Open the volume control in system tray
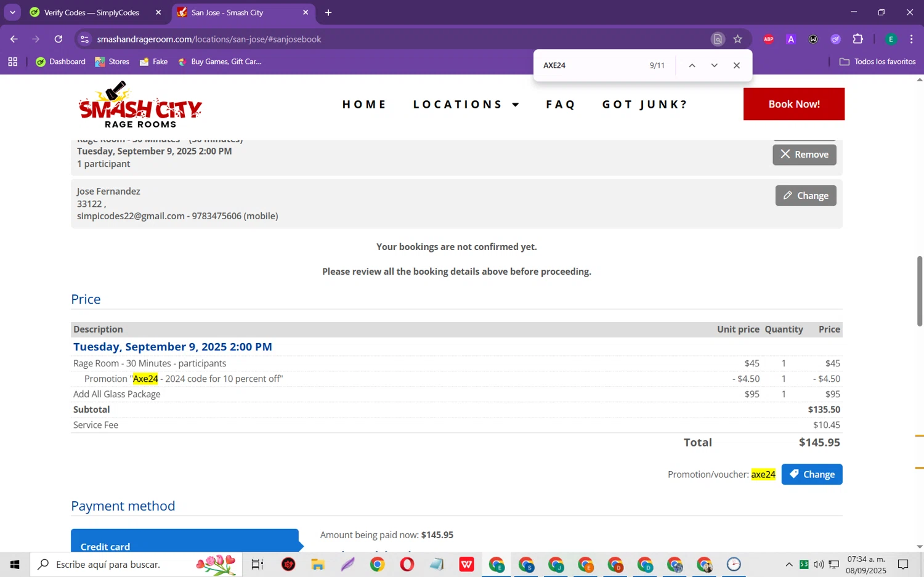 (819, 564)
